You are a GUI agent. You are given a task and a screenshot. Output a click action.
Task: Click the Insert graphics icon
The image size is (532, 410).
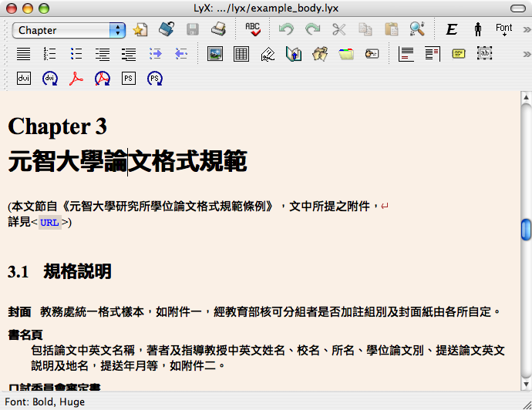pyautogui.click(x=215, y=54)
